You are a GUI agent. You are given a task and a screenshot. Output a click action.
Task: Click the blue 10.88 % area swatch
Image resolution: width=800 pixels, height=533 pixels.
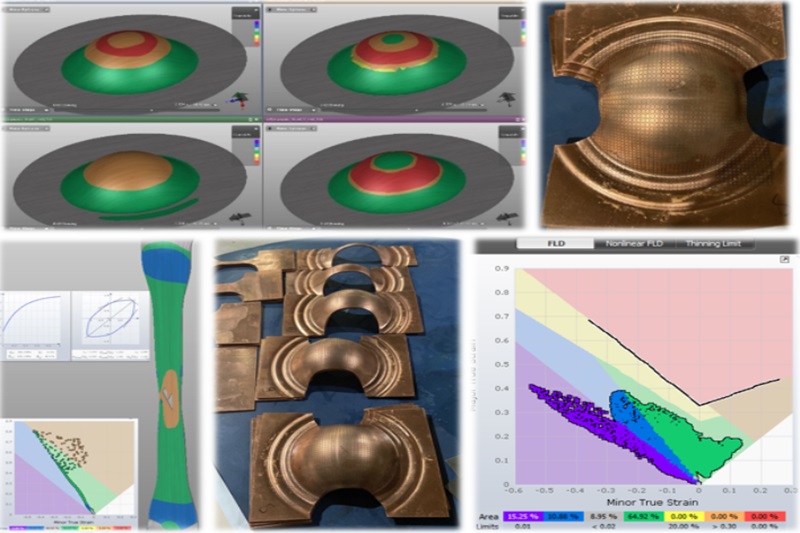[565, 516]
